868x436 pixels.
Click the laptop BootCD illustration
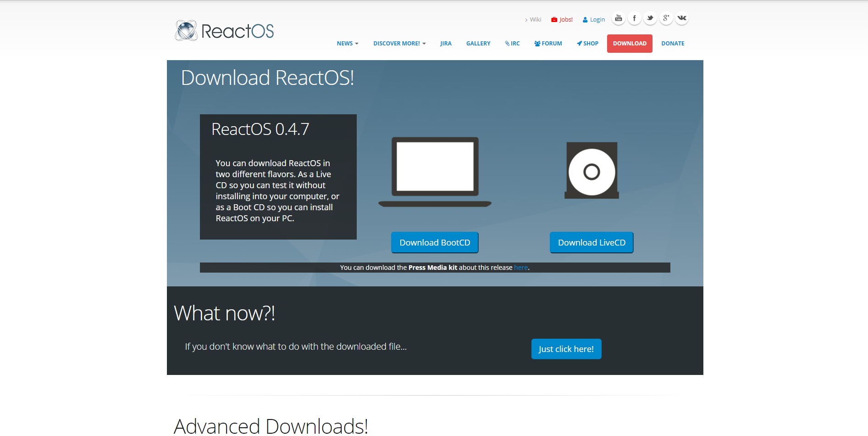(x=435, y=172)
